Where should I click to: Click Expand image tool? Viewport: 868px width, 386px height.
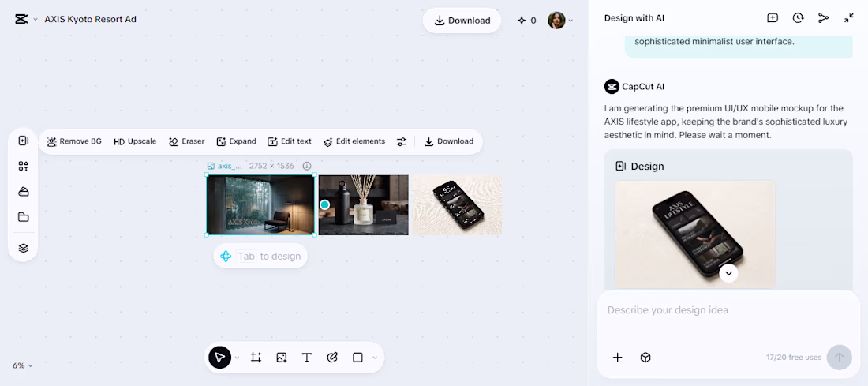[237, 141]
